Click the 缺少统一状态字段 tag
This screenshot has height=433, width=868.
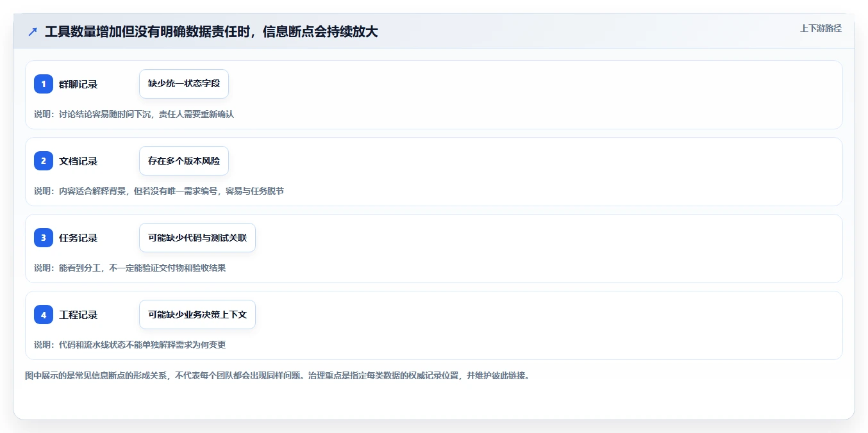point(184,84)
